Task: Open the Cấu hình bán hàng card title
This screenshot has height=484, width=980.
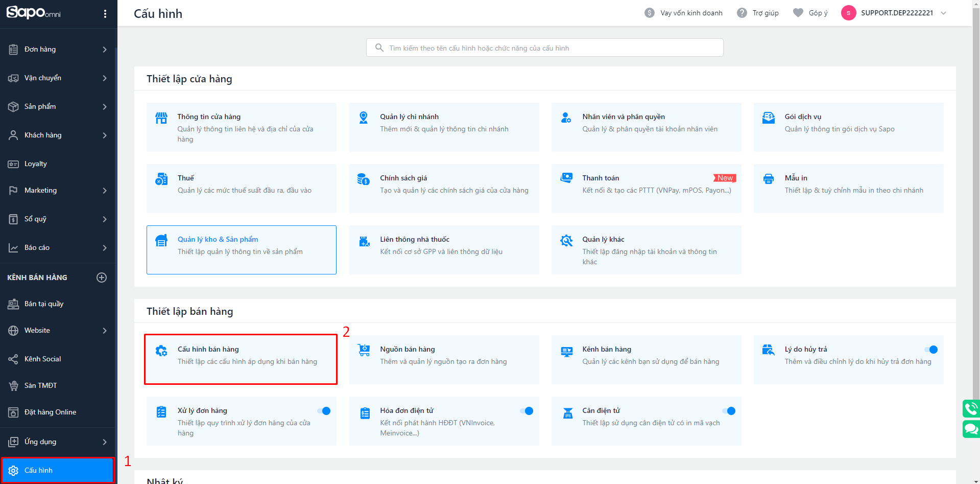Action: coord(208,349)
